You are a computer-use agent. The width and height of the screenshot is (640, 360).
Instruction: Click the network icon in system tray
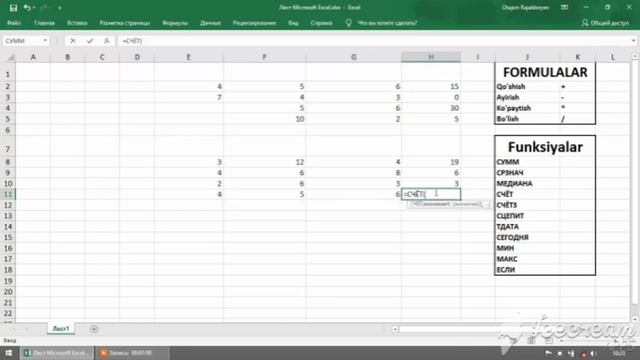coord(571,353)
